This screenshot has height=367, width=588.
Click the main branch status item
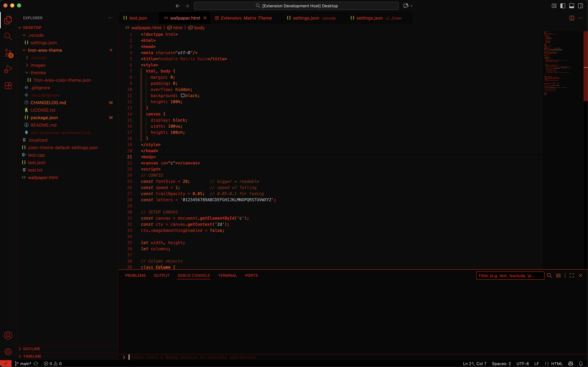tap(23, 364)
